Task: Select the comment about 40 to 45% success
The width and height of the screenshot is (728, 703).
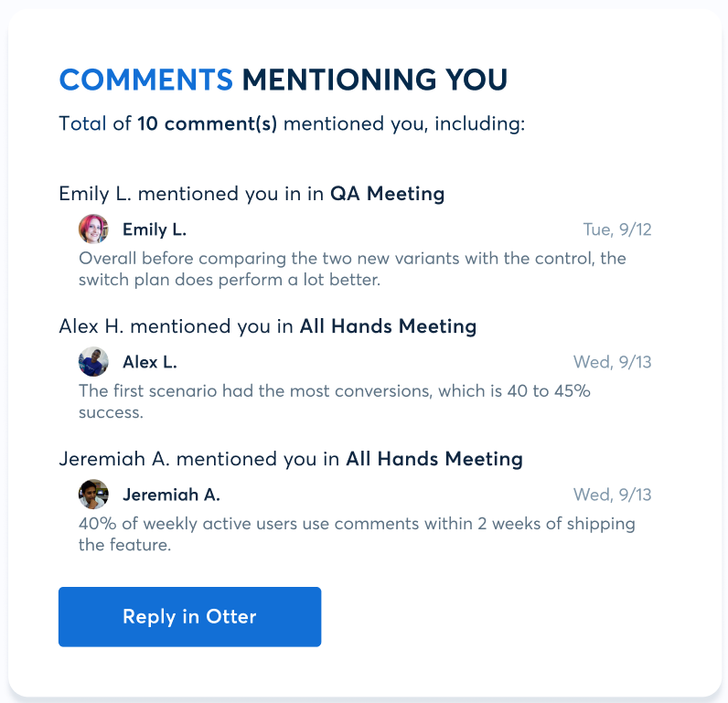Action: 335,401
